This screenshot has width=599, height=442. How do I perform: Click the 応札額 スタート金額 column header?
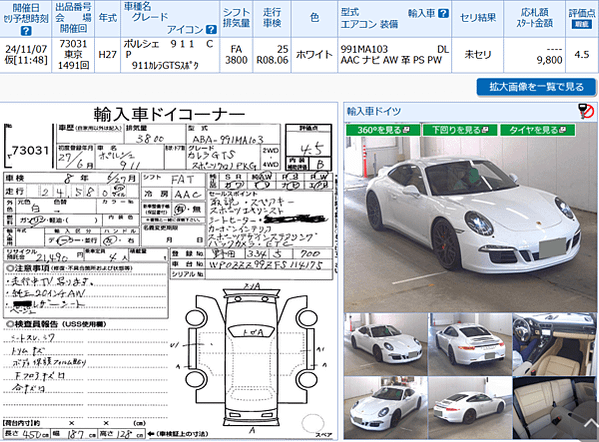point(534,18)
